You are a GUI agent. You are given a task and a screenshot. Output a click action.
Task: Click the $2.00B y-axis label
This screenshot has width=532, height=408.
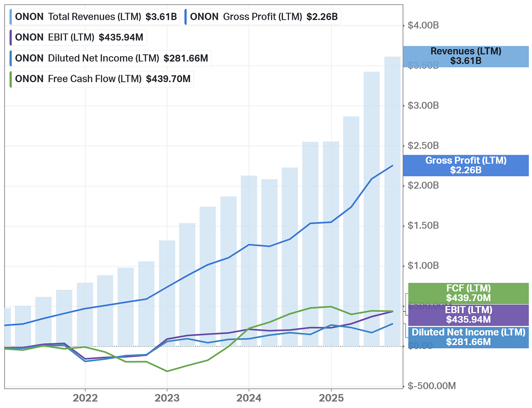click(423, 186)
